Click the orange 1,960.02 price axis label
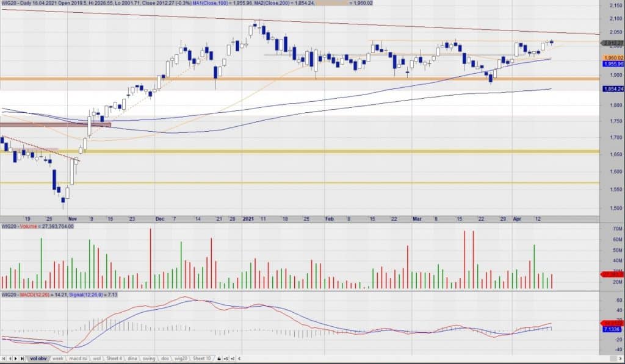 coord(612,58)
